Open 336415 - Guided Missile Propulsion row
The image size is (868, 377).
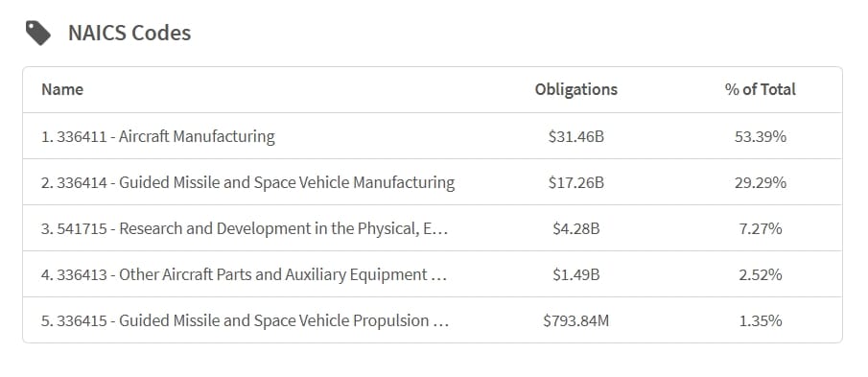pos(433,320)
